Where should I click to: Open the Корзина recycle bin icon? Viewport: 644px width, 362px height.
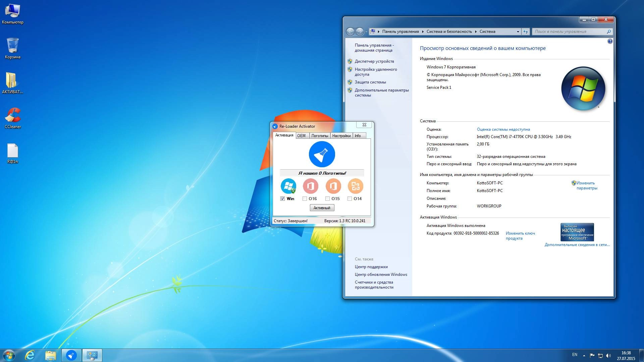pos(13,48)
